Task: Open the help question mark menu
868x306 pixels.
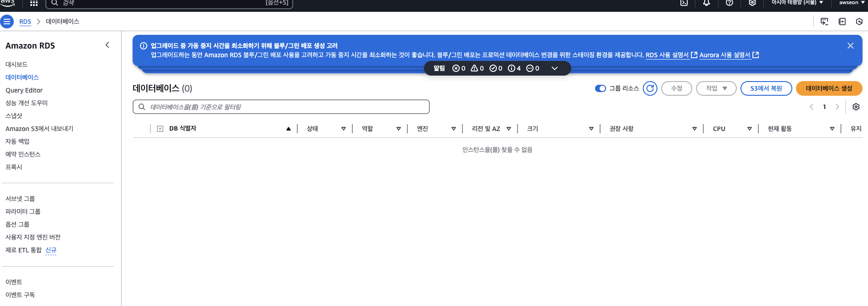Action: (729, 3)
